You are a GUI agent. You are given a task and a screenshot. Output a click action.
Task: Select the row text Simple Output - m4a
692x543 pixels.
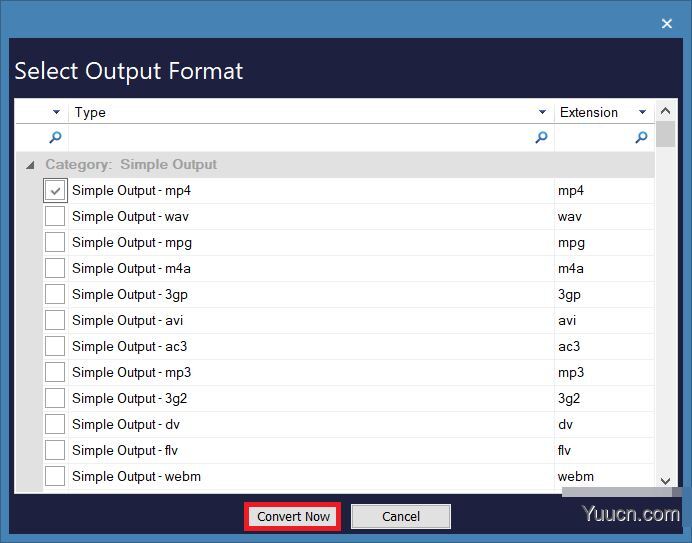[132, 269]
